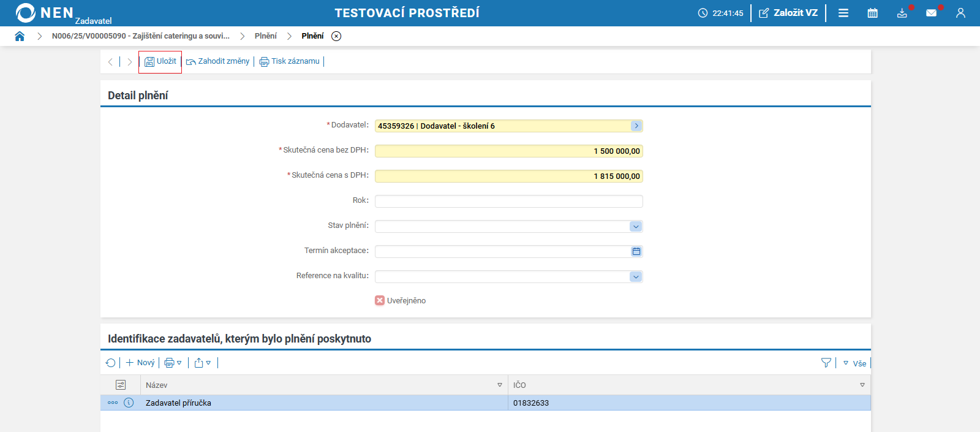Viewport: 980px width, 432px height.
Task: Expand the Vše filter dropdown
Action: 855,363
